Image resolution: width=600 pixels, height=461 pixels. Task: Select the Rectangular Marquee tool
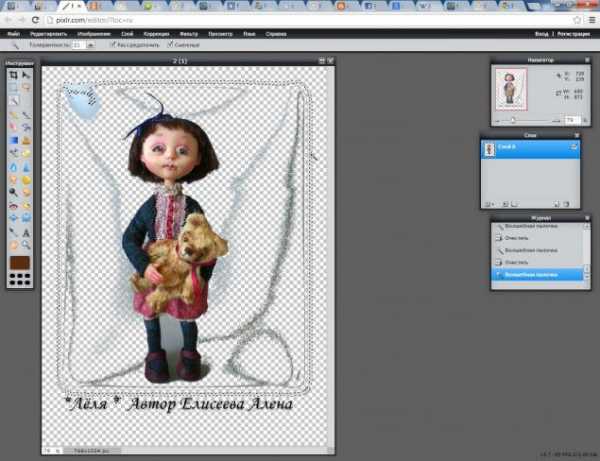point(12,88)
